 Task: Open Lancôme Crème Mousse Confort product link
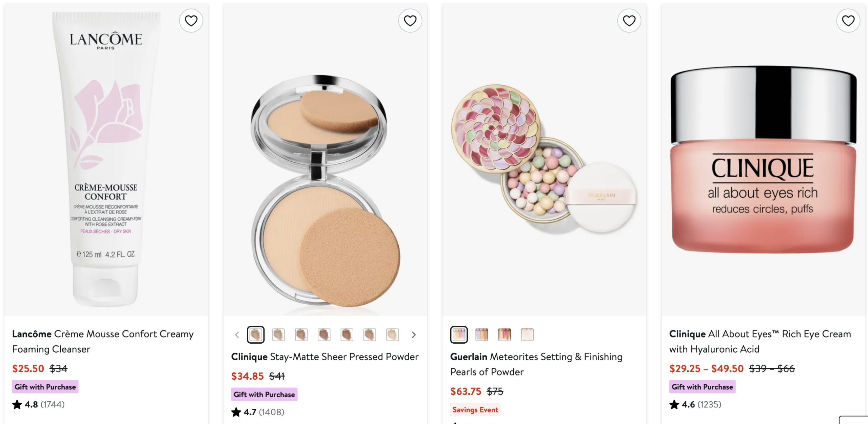click(103, 341)
